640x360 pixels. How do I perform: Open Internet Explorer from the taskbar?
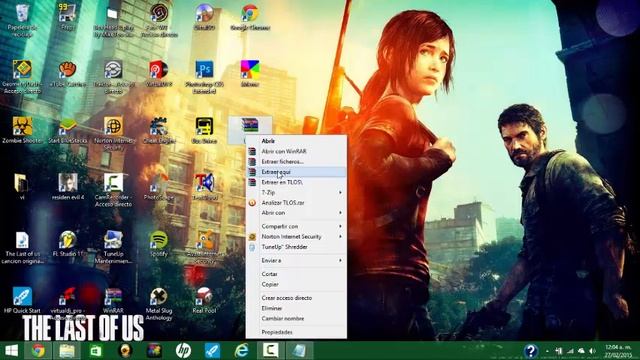[241, 351]
